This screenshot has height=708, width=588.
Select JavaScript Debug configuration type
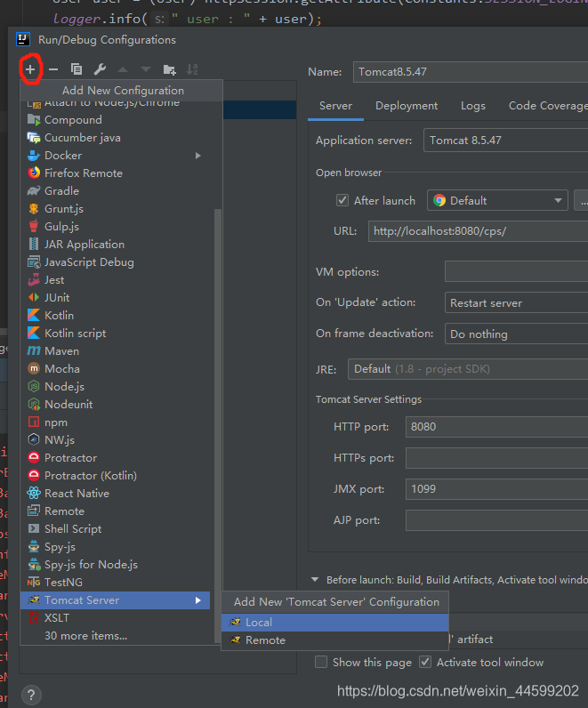115,262
